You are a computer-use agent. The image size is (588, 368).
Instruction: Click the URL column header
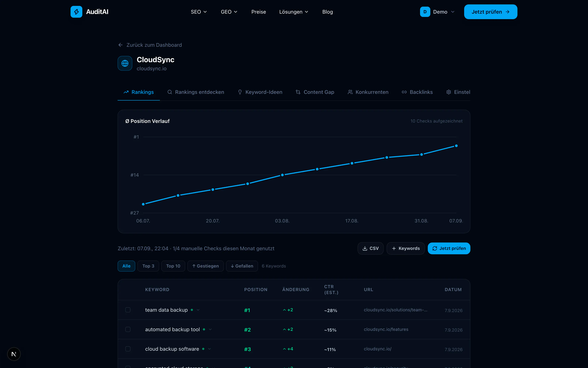pos(368,290)
